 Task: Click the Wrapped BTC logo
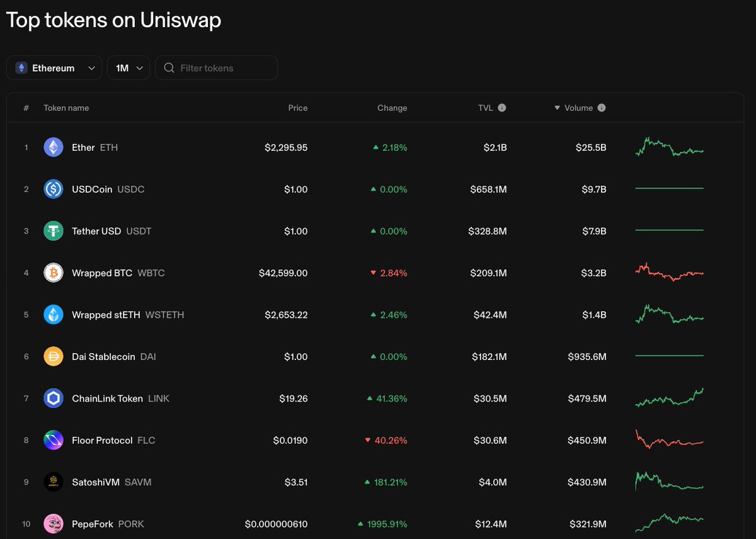coord(54,272)
